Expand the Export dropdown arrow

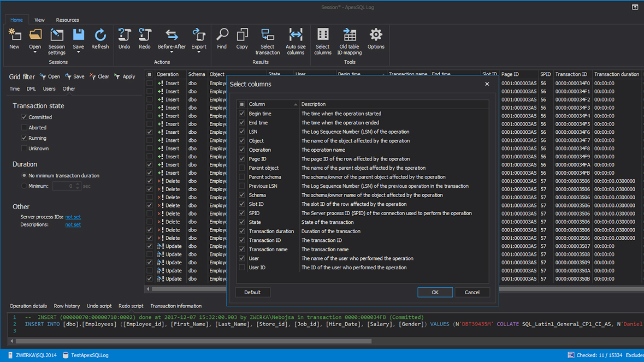coord(199,53)
